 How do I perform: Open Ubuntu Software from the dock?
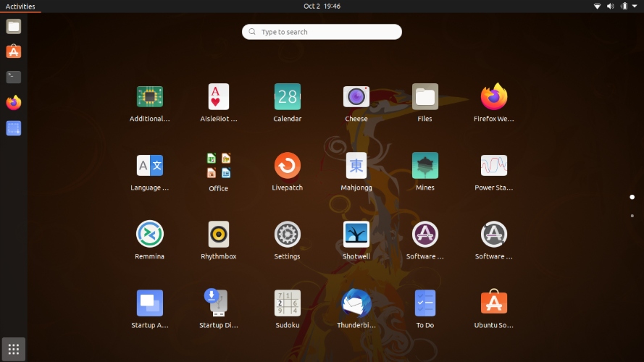pyautogui.click(x=14, y=51)
